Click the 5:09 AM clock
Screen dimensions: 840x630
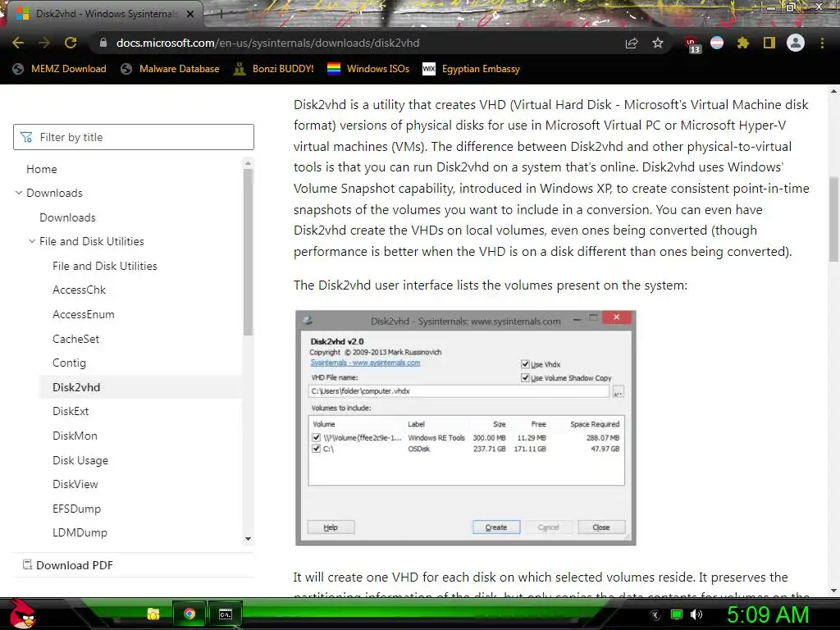coord(768,614)
